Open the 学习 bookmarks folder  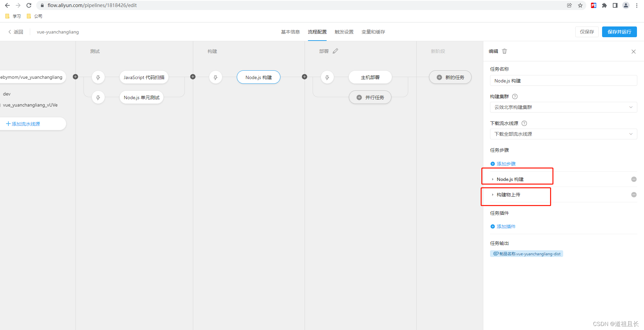pyautogui.click(x=13, y=16)
